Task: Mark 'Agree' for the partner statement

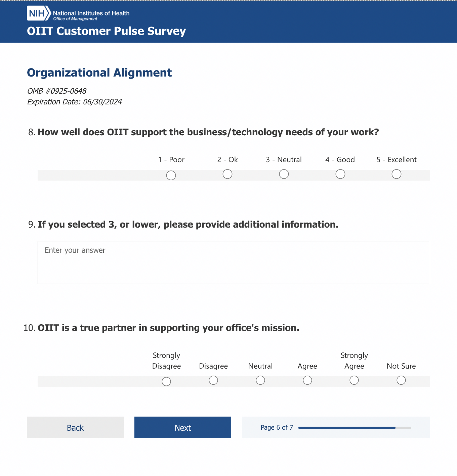Action: tap(307, 380)
